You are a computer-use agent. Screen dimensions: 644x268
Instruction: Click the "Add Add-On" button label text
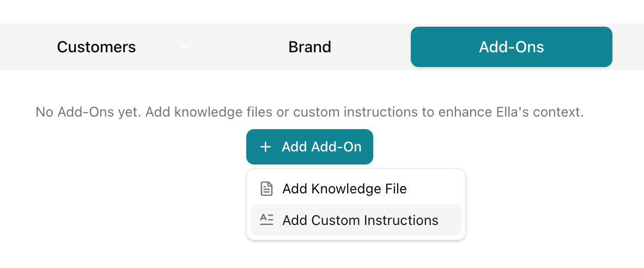point(321,147)
